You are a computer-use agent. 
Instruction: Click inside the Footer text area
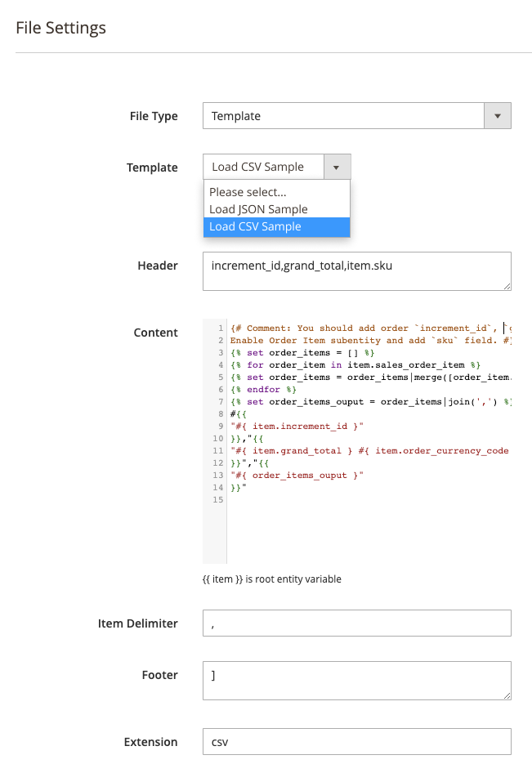[356, 680]
